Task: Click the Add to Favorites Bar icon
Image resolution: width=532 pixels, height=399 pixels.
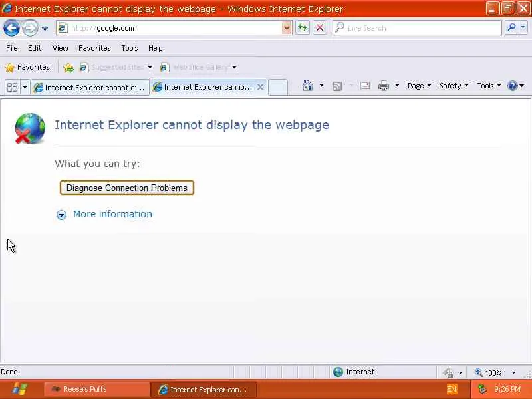Action: (68, 68)
